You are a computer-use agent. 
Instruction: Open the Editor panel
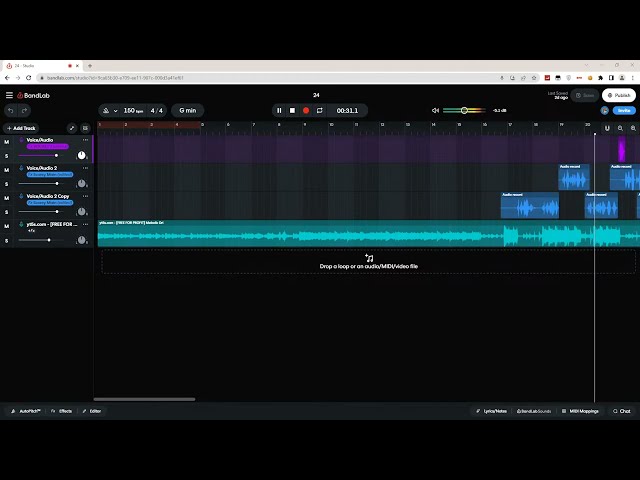tap(92, 411)
